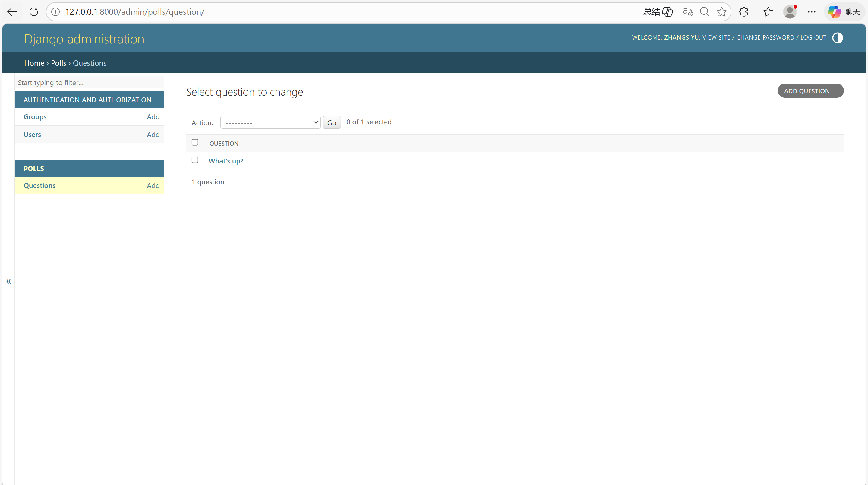
Task: Open the translate page icon
Action: click(x=688, y=12)
